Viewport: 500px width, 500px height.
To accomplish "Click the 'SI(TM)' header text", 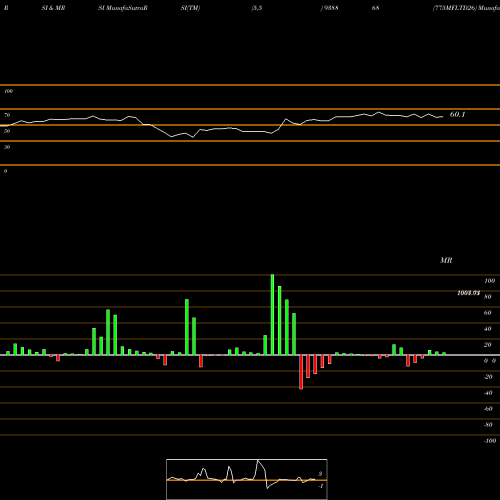I will point(190,8).
